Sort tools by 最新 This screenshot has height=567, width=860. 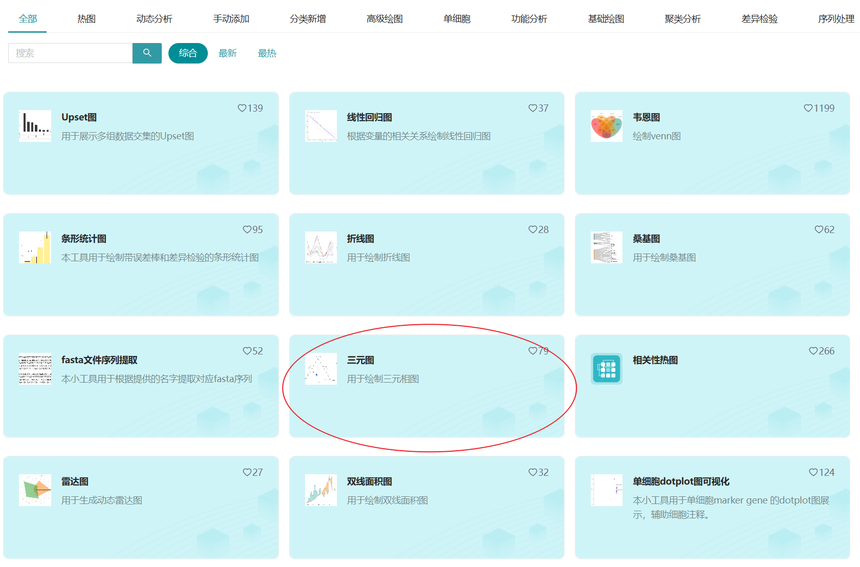click(x=228, y=53)
